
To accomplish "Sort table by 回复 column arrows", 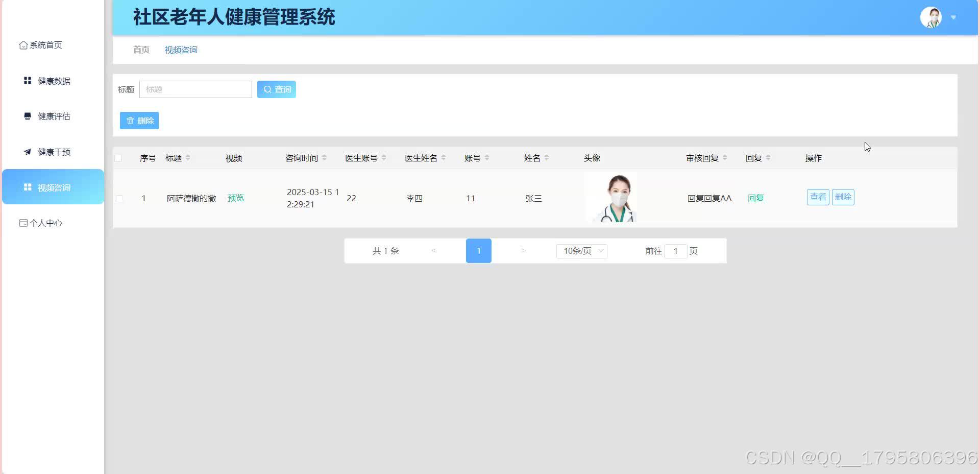I will point(768,158).
